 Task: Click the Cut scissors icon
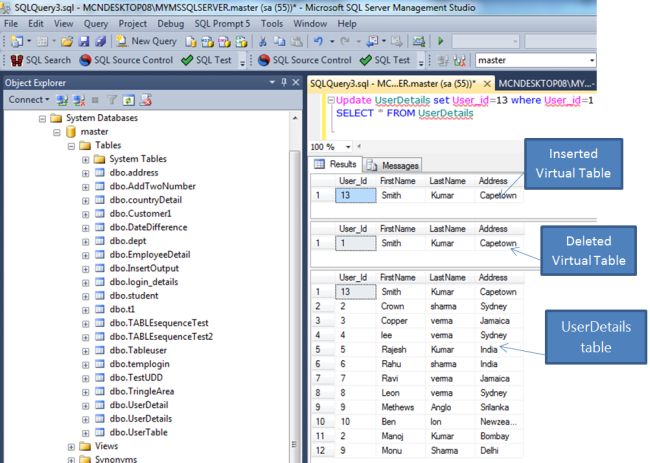(262, 41)
